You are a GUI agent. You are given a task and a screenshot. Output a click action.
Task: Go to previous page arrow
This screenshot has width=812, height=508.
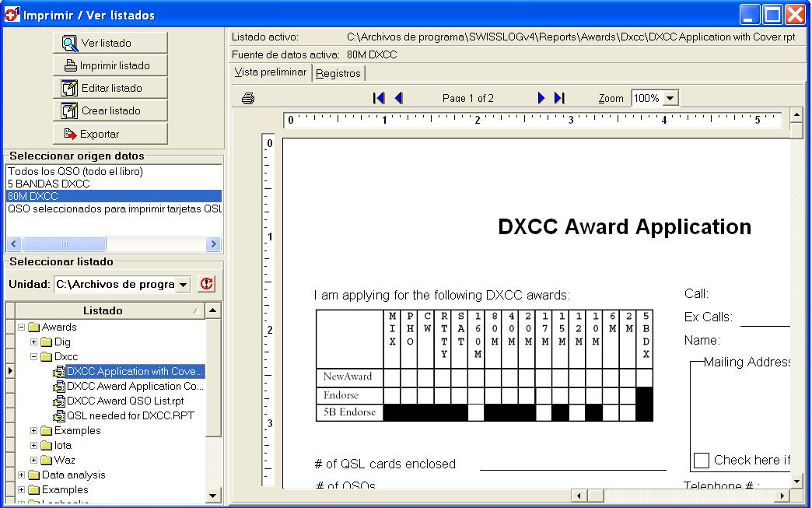[399, 98]
